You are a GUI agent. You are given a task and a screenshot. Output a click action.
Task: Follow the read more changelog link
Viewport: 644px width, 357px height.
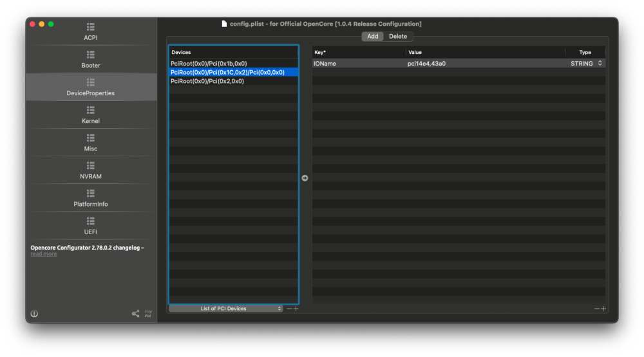click(x=44, y=254)
